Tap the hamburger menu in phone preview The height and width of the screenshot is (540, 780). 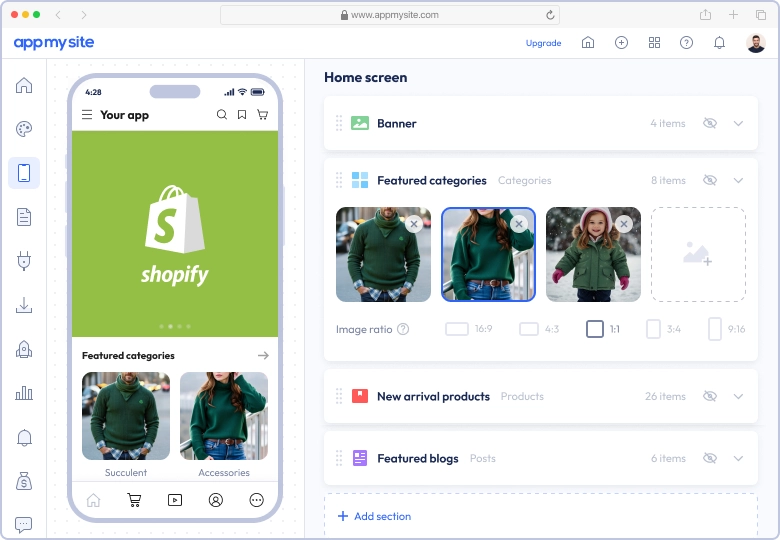pyautogui.click(x=87, y=115)
